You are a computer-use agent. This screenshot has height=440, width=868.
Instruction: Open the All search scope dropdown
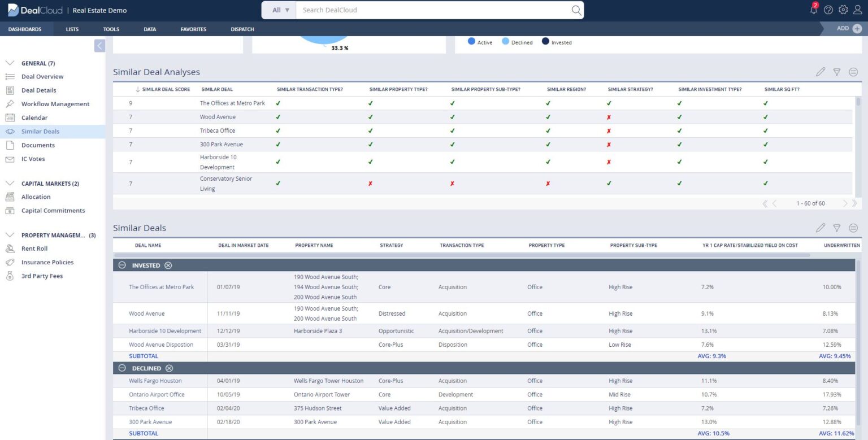pos(279,10)
